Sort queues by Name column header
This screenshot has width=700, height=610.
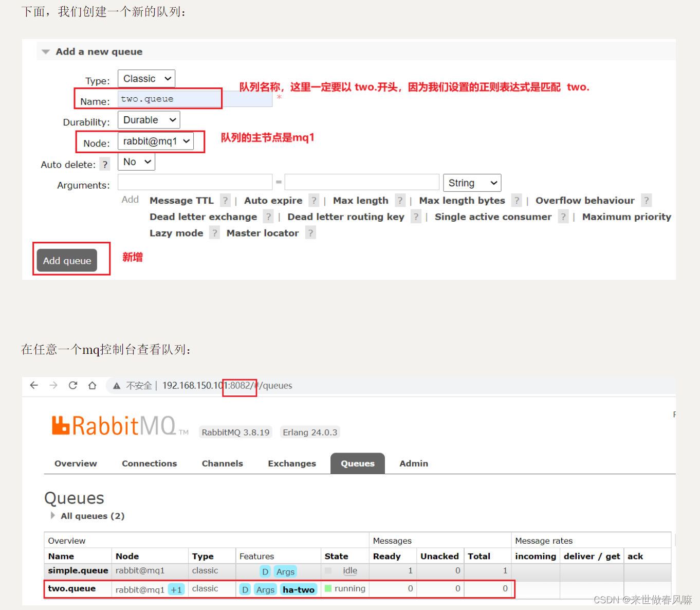coord(61,557)
